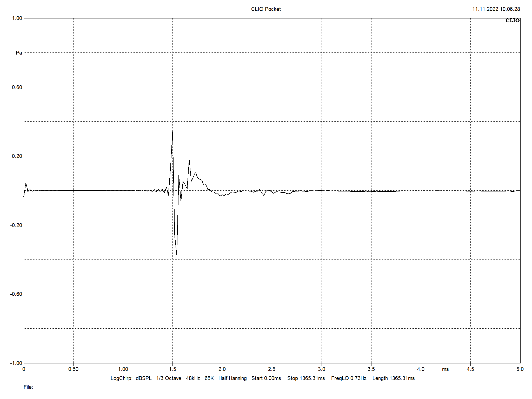Click the 3.5 x-axis label
The height and width of the screenshot is (399, 532).
coord(371,369)
